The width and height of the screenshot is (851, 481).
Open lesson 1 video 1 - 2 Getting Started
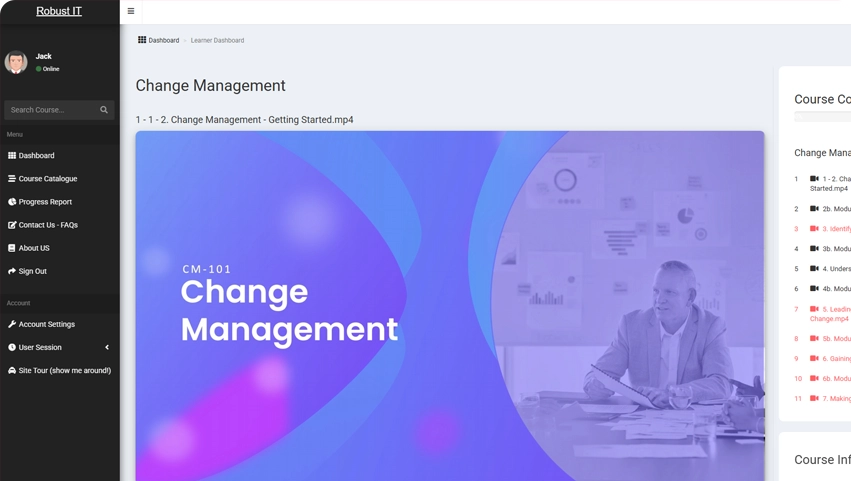point(830,183)
